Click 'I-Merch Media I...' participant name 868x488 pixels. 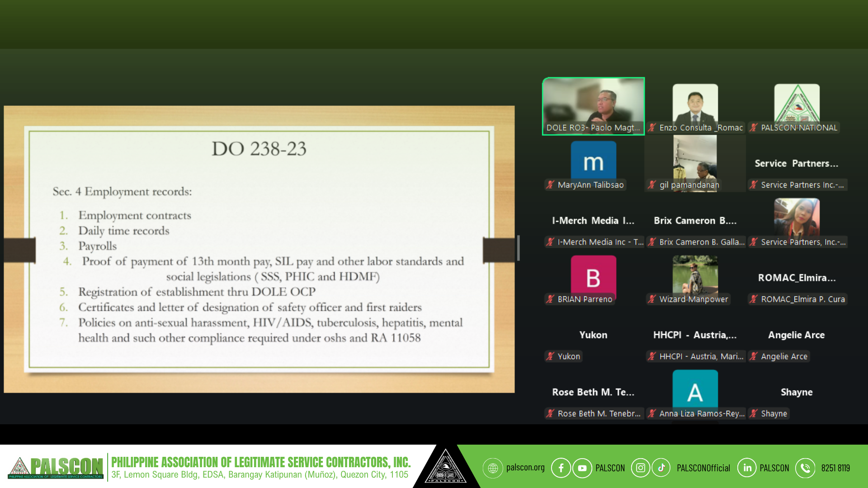tap(593, 221)
